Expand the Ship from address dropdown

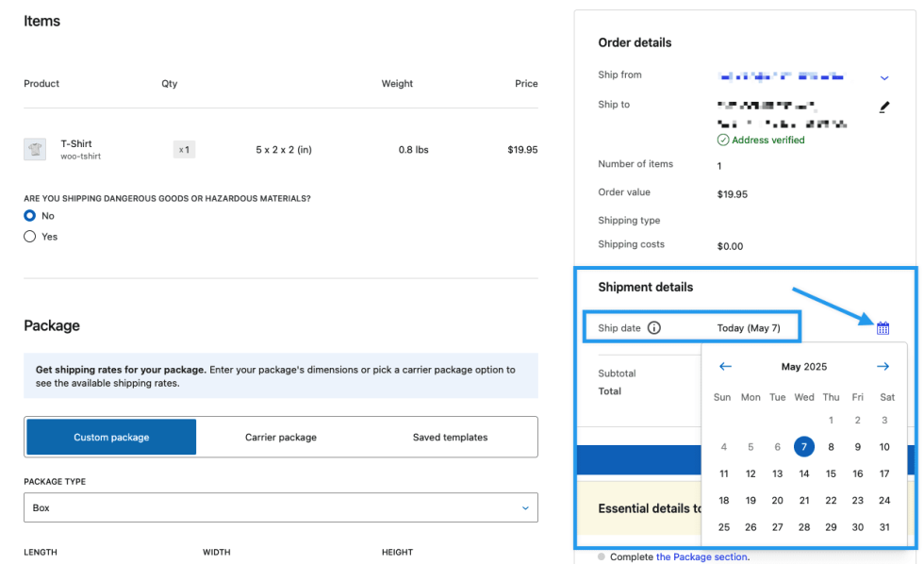[884, 77]
